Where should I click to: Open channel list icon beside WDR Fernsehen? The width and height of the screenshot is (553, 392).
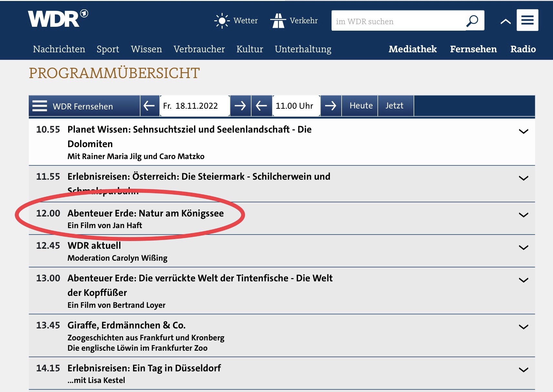[x=40, y=106]
